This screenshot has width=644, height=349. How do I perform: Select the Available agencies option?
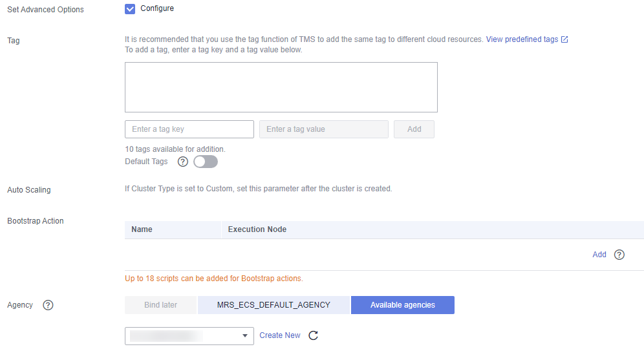(402, 305)
